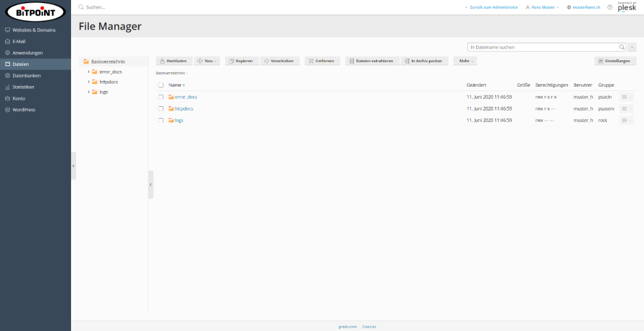644x331 pixels.
Task: Open the Neu dropdown button
Action: click(x=207, y=61)
